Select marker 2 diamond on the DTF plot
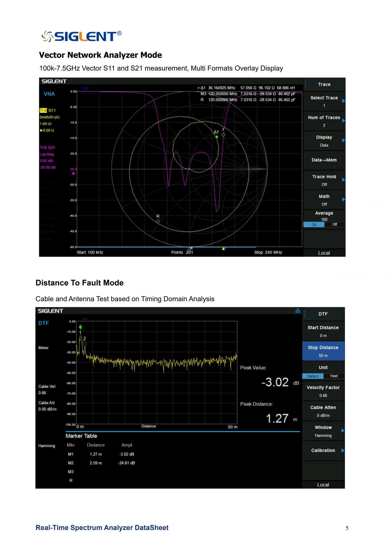 click(85, 344)
